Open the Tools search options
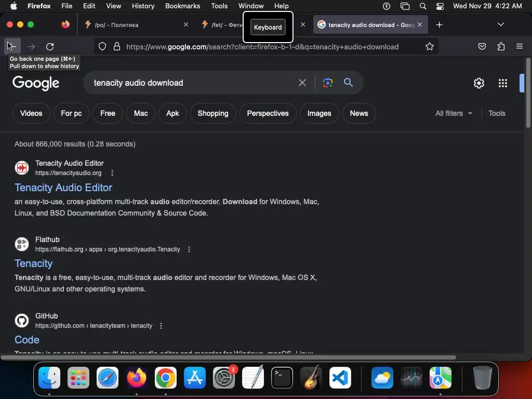 tap(497, 113)
